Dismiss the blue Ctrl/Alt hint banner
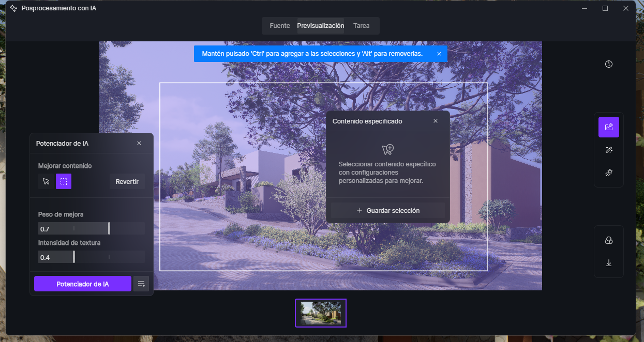The image size is (644, 342). tap(439, 54)
